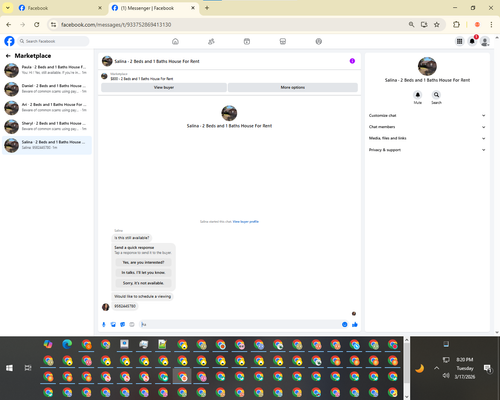Click the View buyer button
500x400 pixels.
point(164,87)
